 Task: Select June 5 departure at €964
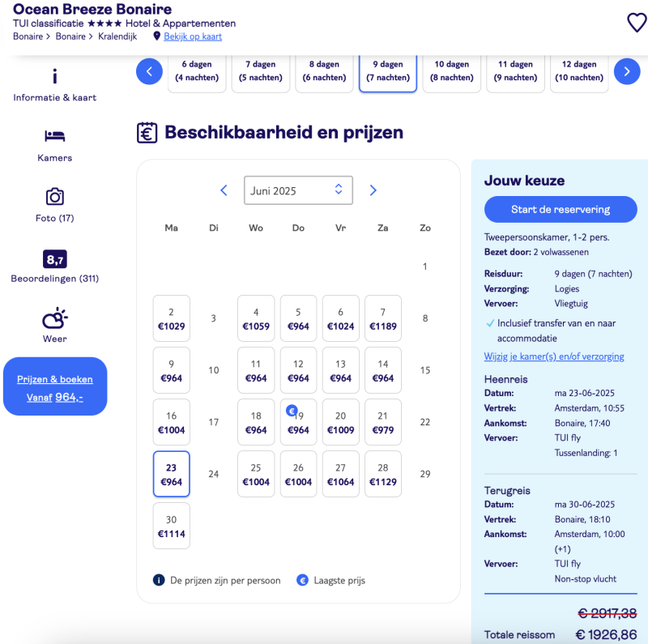[298, 318]
